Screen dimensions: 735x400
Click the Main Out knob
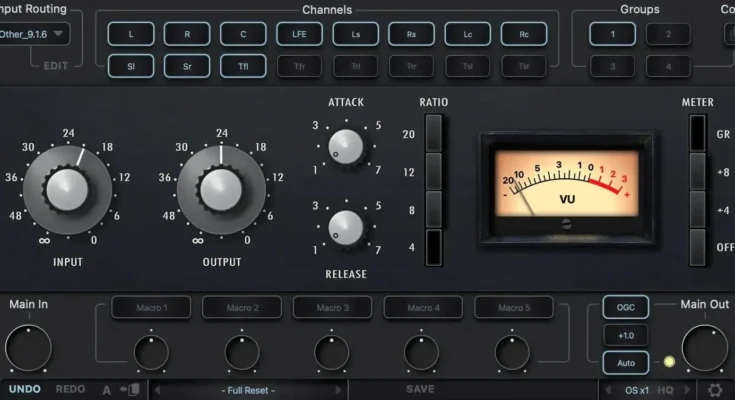click(706, 347)
